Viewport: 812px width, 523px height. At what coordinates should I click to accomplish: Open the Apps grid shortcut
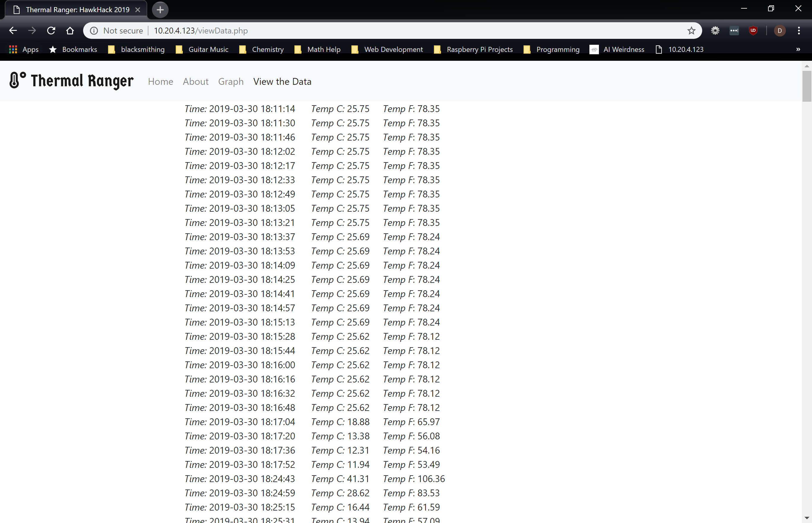[24, 49]
